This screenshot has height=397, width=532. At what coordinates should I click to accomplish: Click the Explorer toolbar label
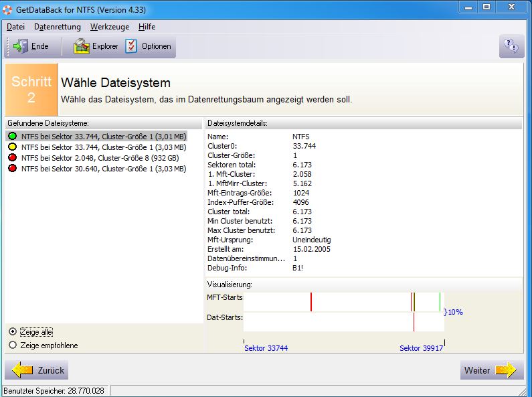(105, 46)
